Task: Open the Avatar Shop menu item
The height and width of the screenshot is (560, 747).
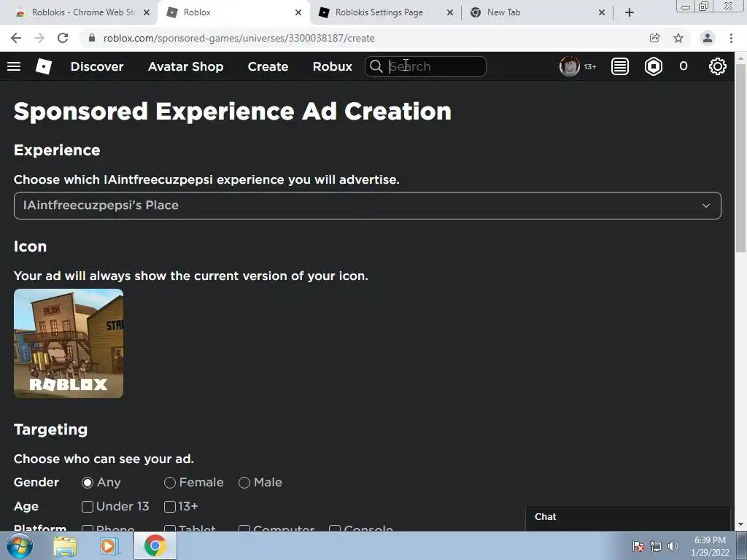Action: (186, 66)
